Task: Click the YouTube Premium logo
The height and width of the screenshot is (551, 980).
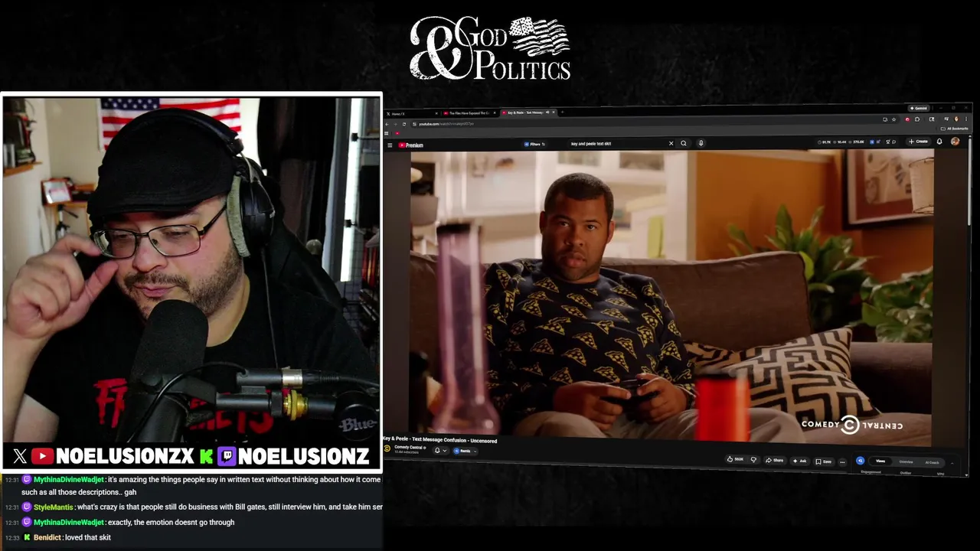Action: pyautogui.click(x=411, y=145)
